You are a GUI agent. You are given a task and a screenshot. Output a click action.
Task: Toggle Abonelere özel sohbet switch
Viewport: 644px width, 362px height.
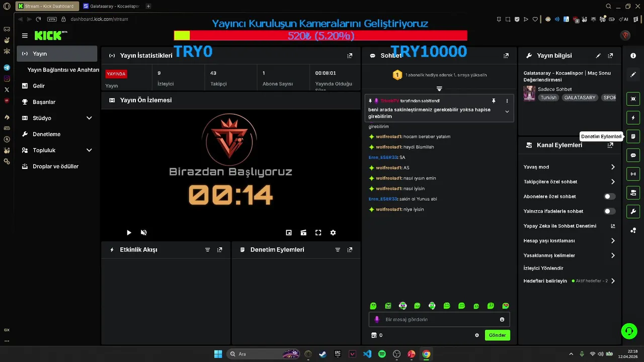609,197
